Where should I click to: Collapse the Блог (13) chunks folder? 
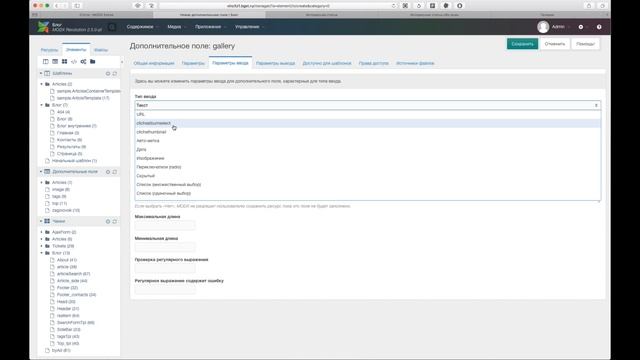(42, 253)
